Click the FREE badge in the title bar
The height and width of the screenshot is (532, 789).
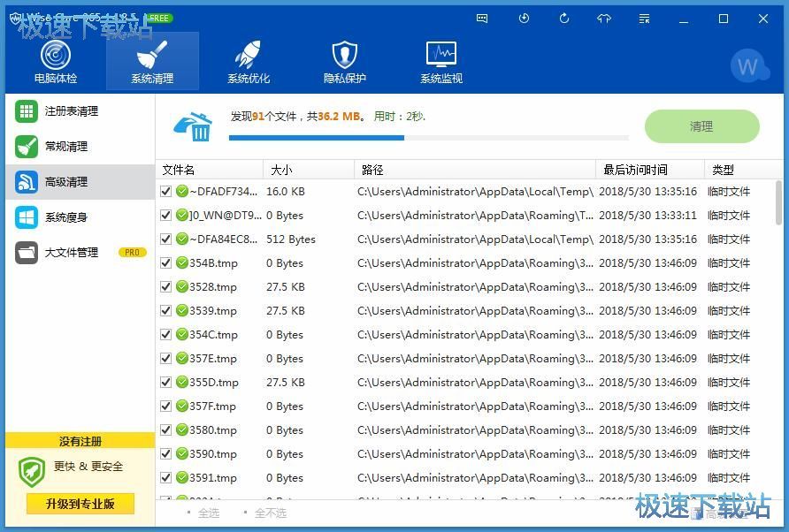click(159, 18)
